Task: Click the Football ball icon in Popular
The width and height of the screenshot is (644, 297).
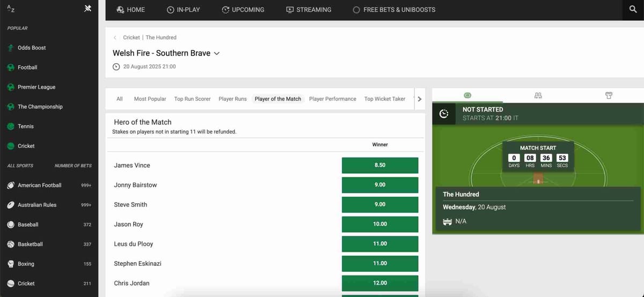Action: pos(11,68)
